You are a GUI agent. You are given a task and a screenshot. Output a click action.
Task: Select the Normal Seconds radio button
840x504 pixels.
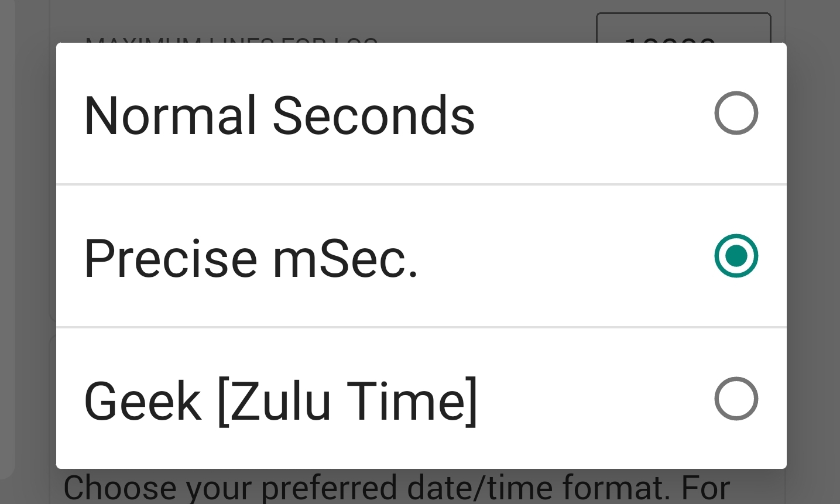pyautogui.click(x=736, y=113)
